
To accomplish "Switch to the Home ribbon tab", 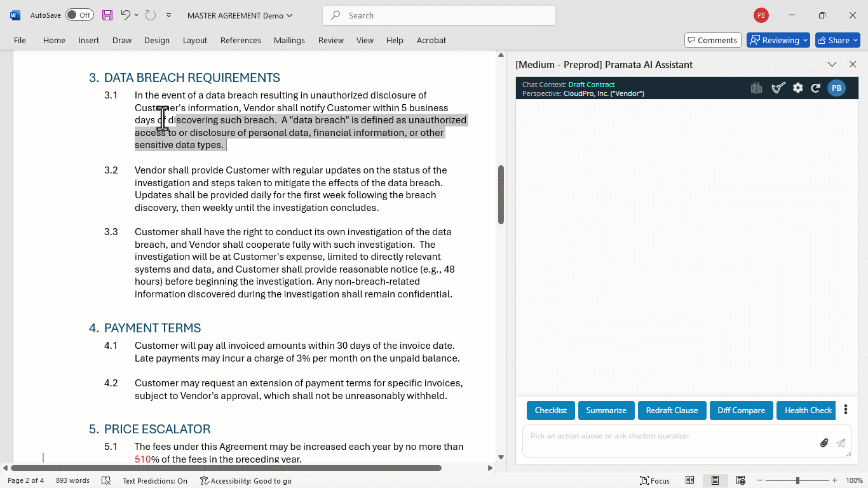I will click(x=54, y=40).
